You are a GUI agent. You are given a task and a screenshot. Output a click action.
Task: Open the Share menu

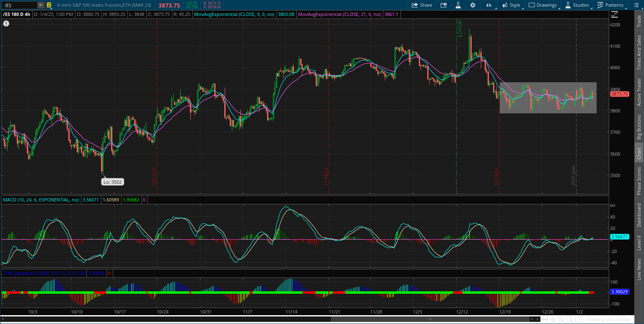coord(422,5)
